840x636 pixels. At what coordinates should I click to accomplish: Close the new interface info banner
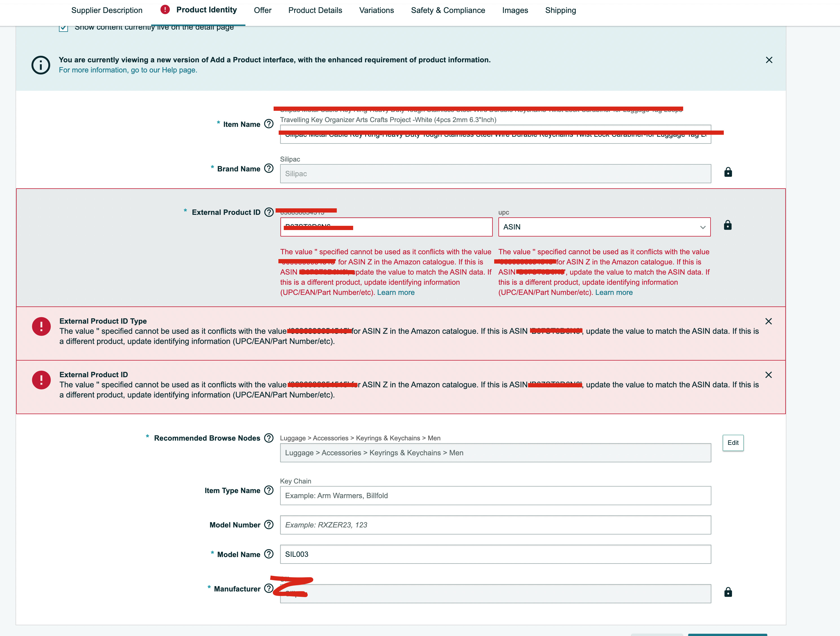769,60
